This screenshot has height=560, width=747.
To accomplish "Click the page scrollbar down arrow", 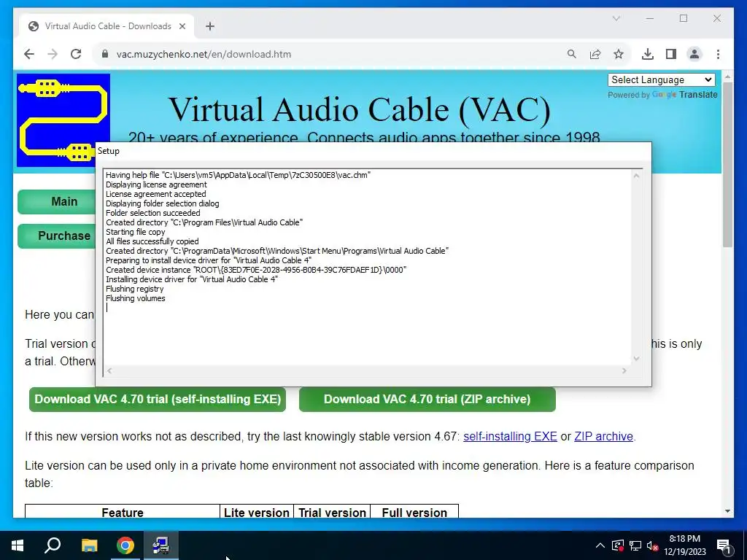I will pyautogui.click(x=727, y=511).
